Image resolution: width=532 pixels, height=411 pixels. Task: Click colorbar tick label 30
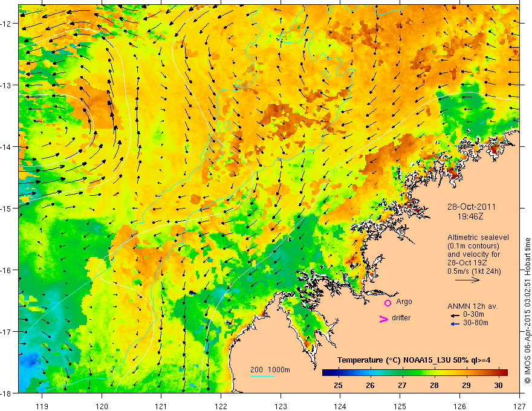coord(498,386)
